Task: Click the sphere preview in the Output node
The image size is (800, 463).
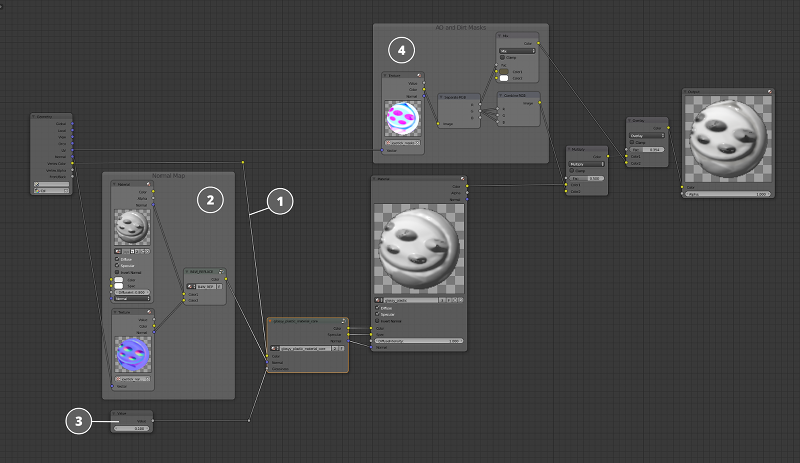Action: 729,137
